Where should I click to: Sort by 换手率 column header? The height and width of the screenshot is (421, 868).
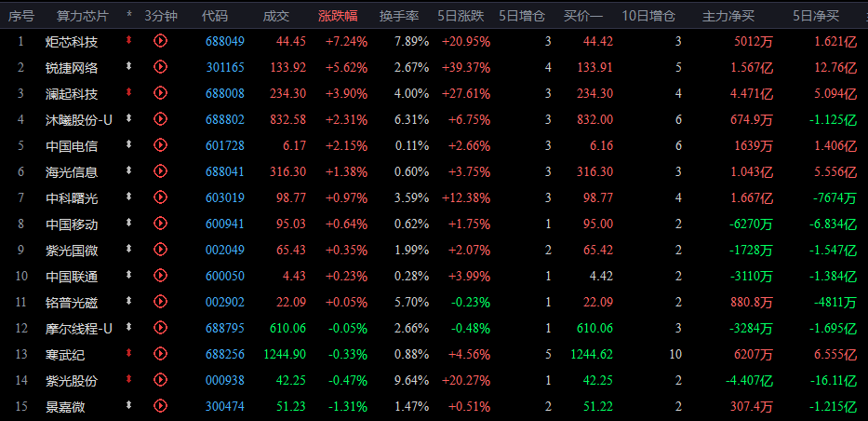(399, 16)
